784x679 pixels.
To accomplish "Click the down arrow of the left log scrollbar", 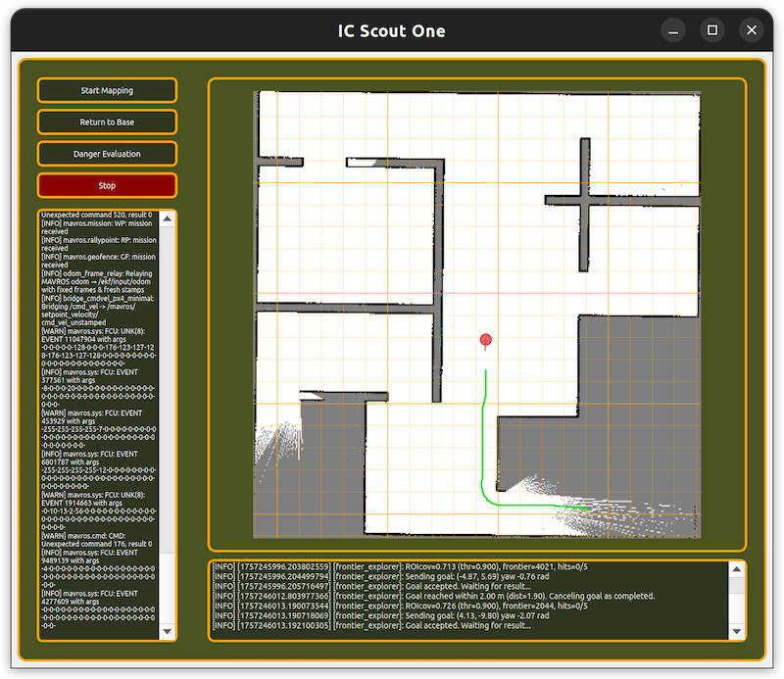I will click(x=167, y=632).
